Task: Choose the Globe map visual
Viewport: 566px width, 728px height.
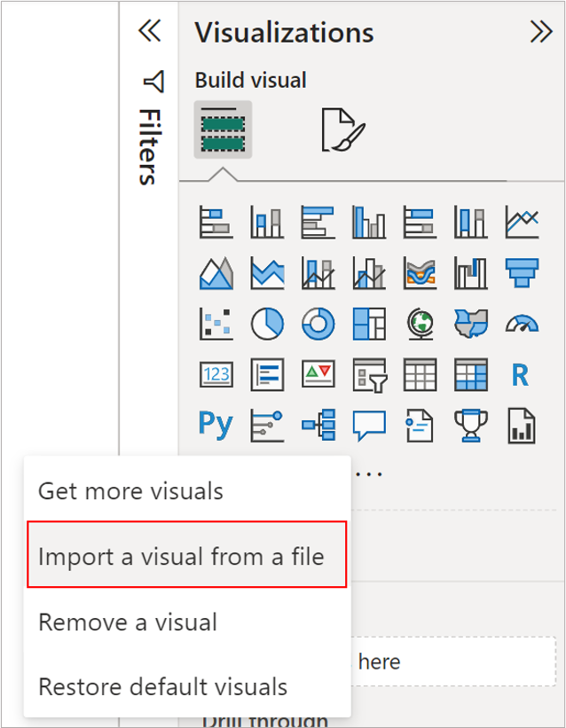Action: tap(418, 324)
